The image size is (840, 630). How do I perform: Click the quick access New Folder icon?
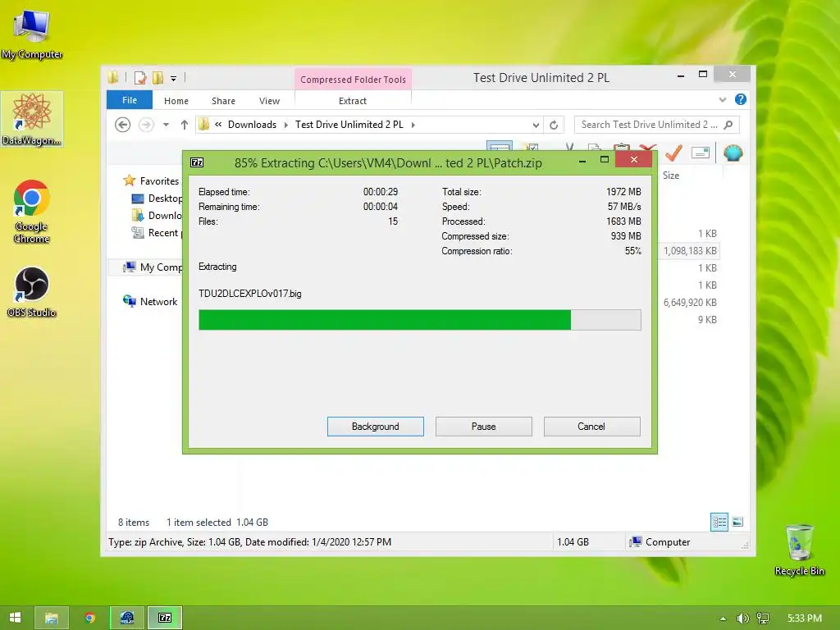pyautogui.click(x=157, y=78)
